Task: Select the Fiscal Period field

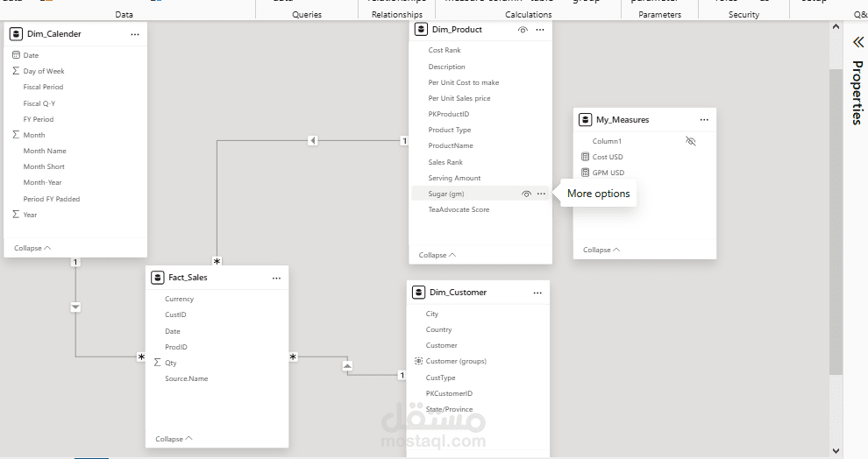Action: 43,87
